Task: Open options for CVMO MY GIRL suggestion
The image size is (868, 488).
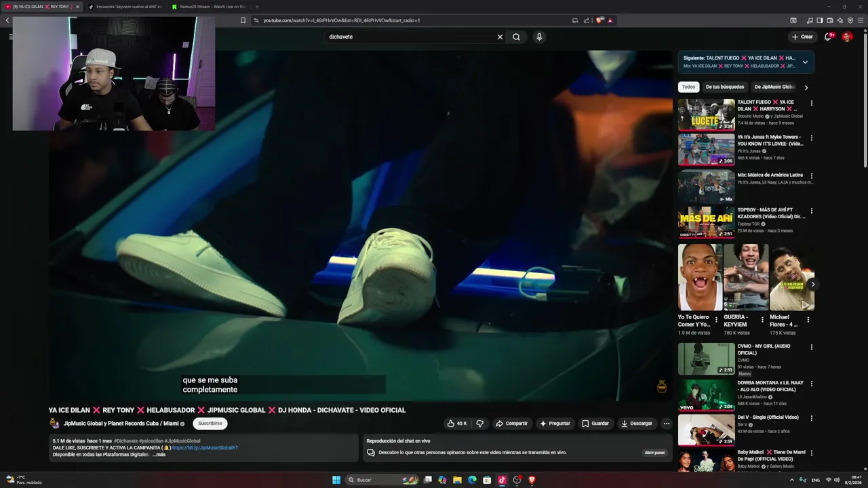Action: [x=811, y=347]
